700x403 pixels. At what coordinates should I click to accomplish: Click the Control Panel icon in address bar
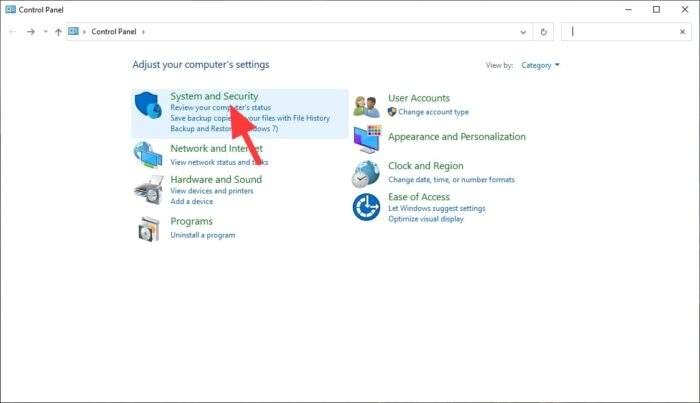click(x=73, y=31)
